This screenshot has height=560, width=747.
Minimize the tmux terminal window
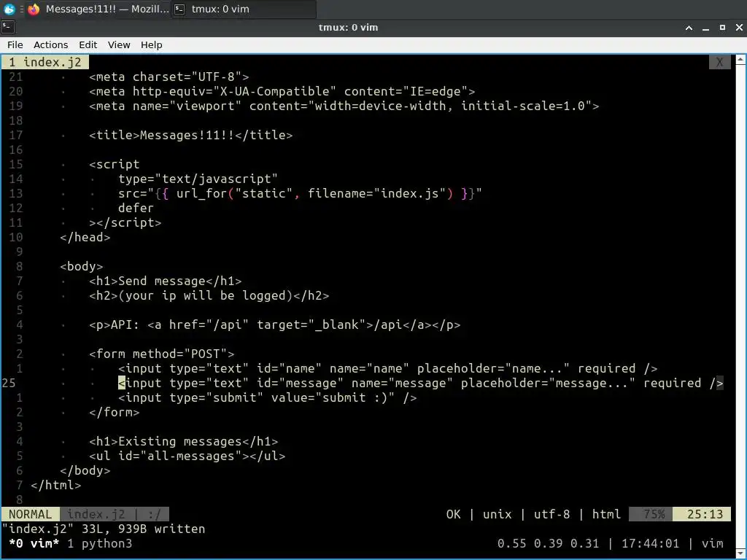pos(705,28)
